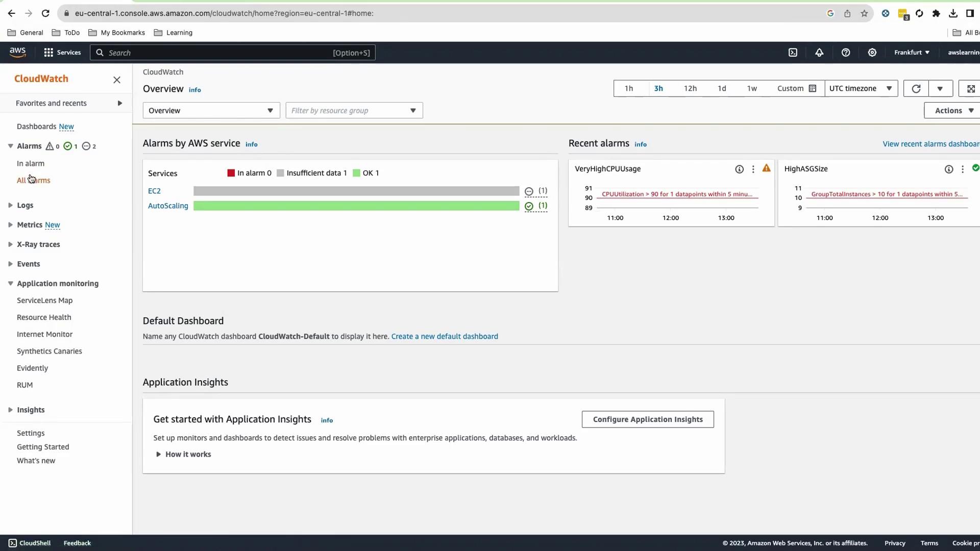This screenshot has width=980, height=551.
Task: Click the refresh dashboard icon button
Action: 916,88
